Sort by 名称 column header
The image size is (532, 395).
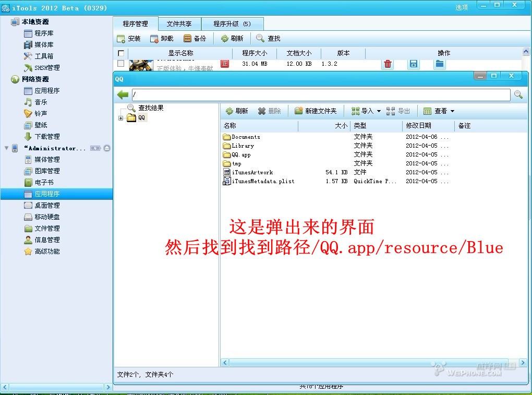tap(259, 126)
